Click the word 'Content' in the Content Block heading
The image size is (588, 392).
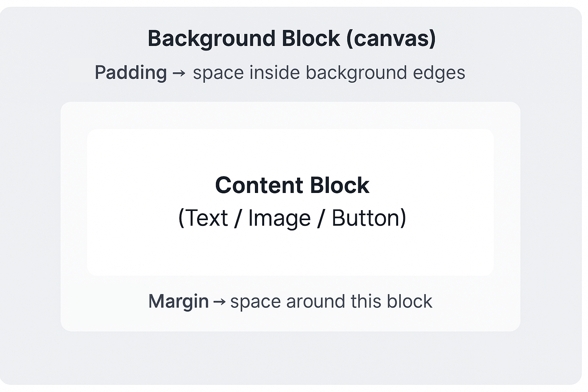coord(259,185)
